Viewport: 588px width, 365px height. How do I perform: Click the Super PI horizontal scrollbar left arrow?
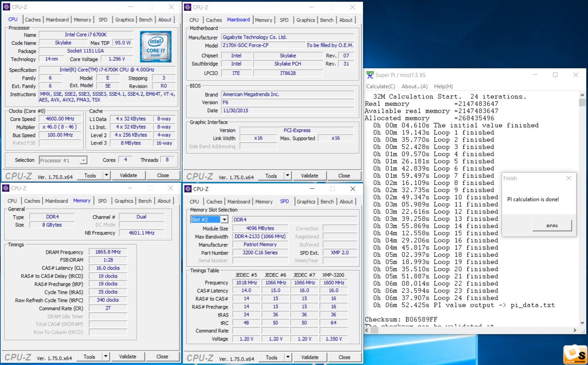367,330
